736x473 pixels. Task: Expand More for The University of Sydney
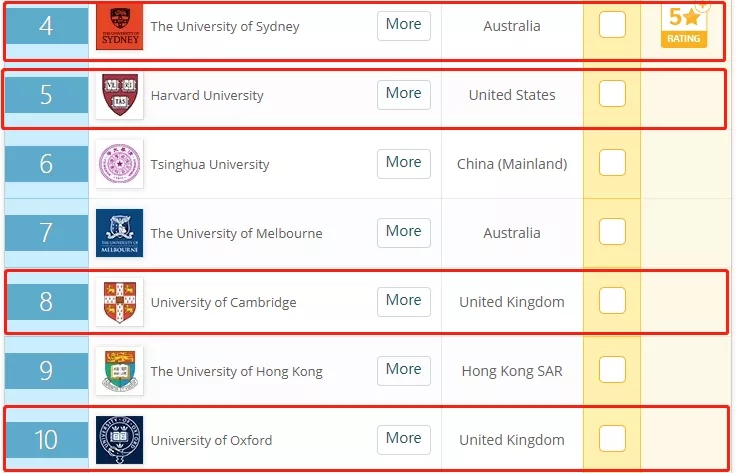tap(403, 25)
